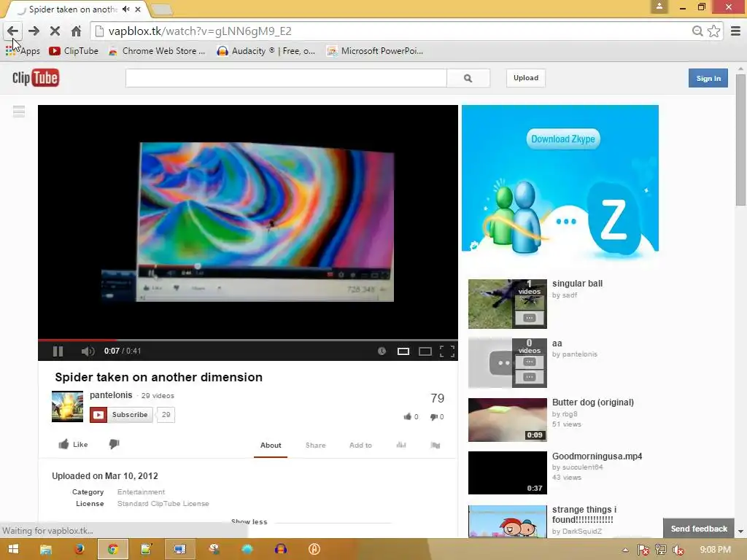Click the report flag icon
This screenshot has width=747, height=560.
[x=436, y=445]
